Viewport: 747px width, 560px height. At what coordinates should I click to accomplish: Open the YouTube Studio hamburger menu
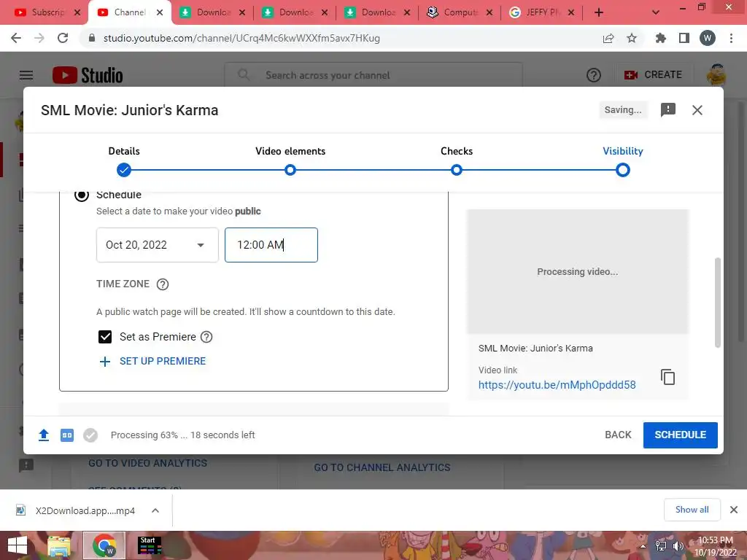(x=26, y=75)
